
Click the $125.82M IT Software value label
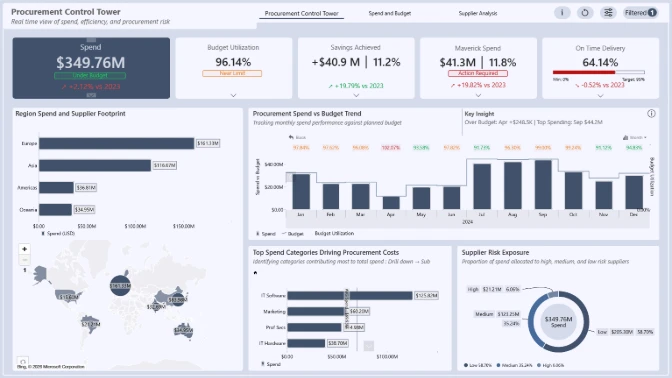coord(426,295)
